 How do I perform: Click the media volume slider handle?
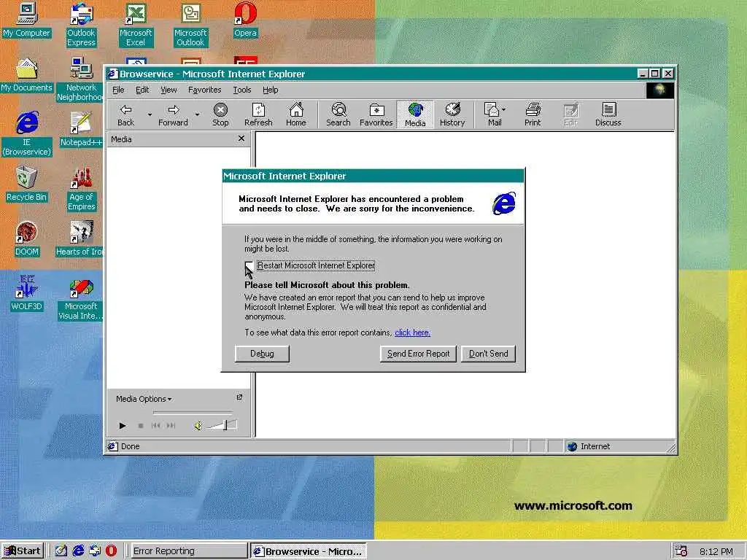[x=225, y=425]
